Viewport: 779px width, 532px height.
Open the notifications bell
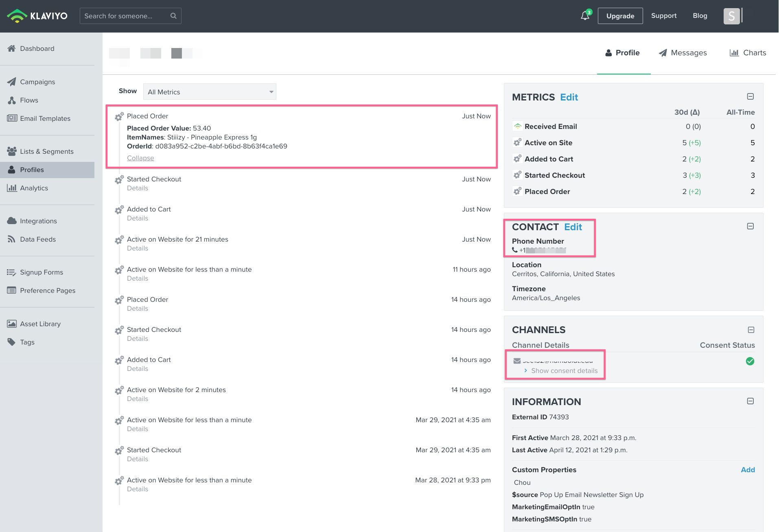point(584,15)
